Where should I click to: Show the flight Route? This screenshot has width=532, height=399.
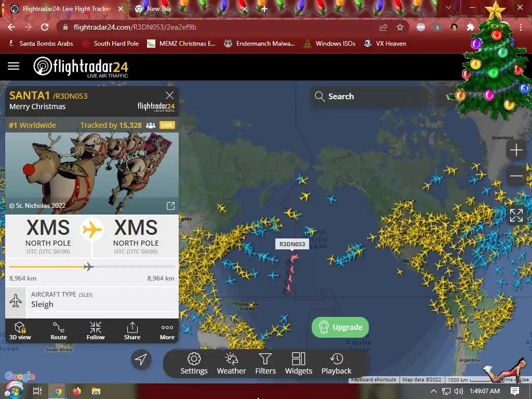click(x=59, y=331)
